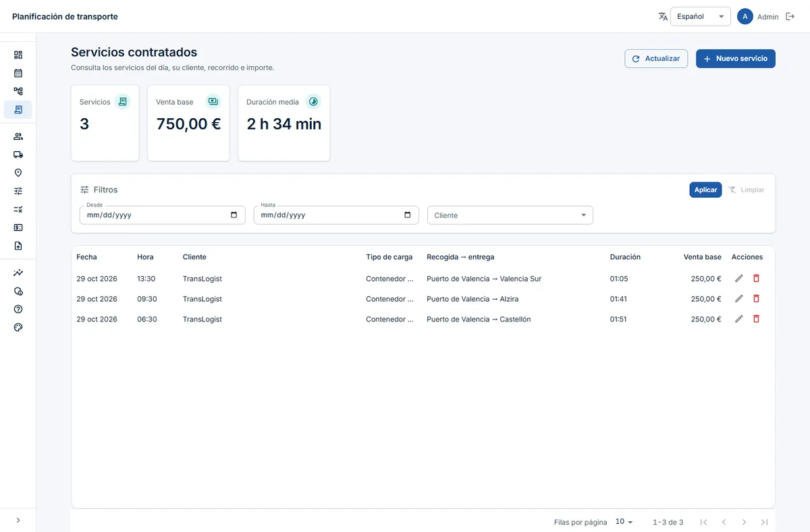810x532 pixels.
Task: Open the dashboard grid icon in sidebar
Action: pos(18,55)
